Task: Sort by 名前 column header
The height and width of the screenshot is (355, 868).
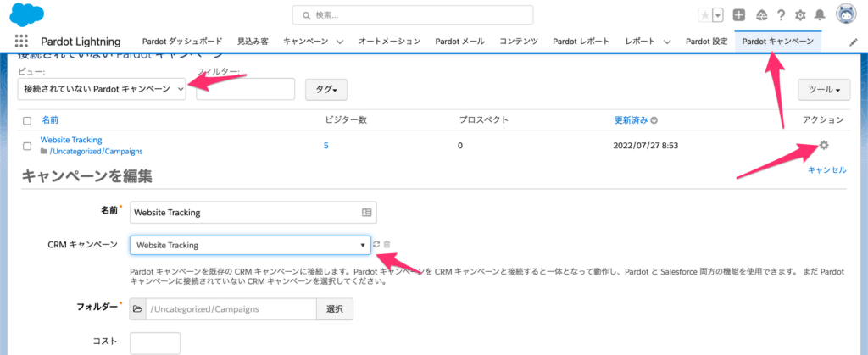Action: tap(50, 120)
